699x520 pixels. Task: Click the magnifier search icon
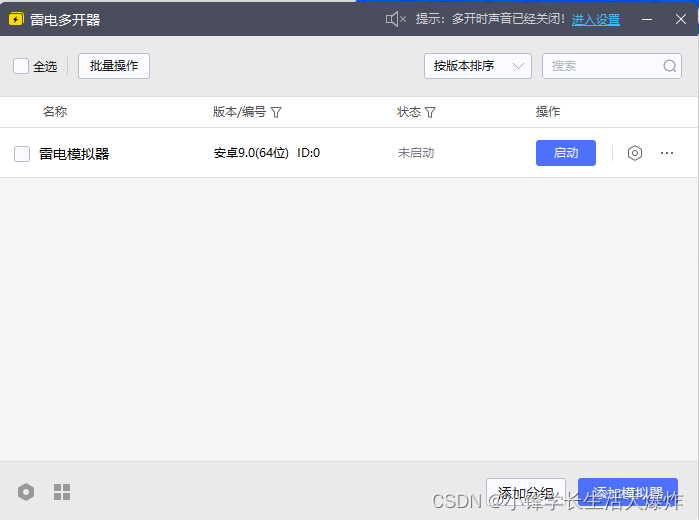tap(669, 66)
